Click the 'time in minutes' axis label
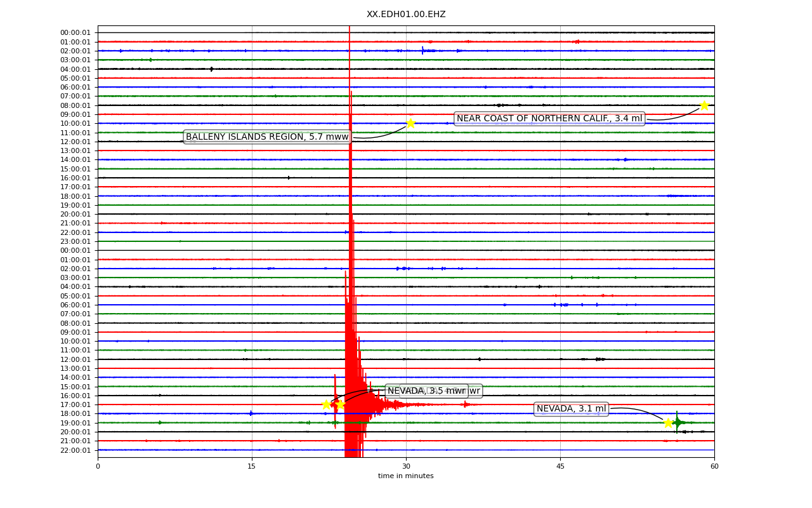The image size is (812, 508). coord(406,476)
